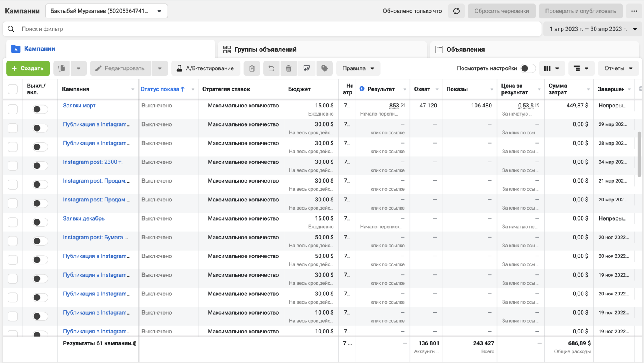Open the Сумма затрат column menu arrow
The height and width of the screenshot is (363, 644).
(x=588, y=89)
